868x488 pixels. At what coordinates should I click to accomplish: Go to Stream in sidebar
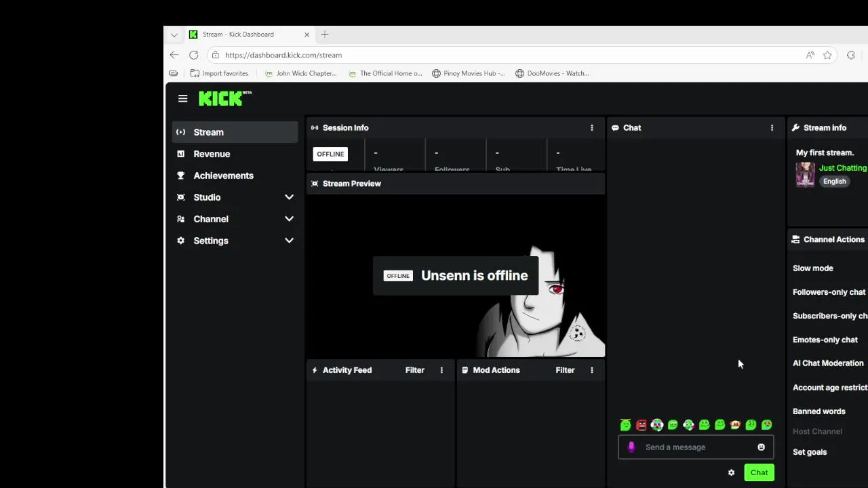pyautogui.click(x=235, y=132)
